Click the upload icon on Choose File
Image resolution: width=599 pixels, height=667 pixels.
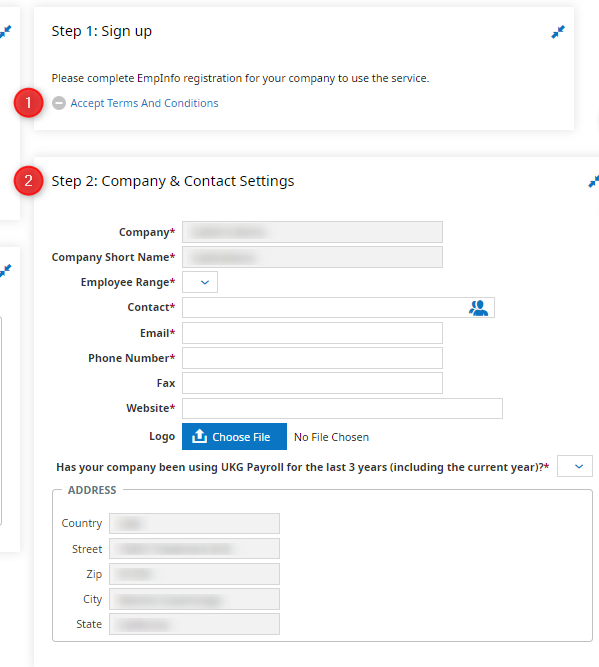point(199,436)
